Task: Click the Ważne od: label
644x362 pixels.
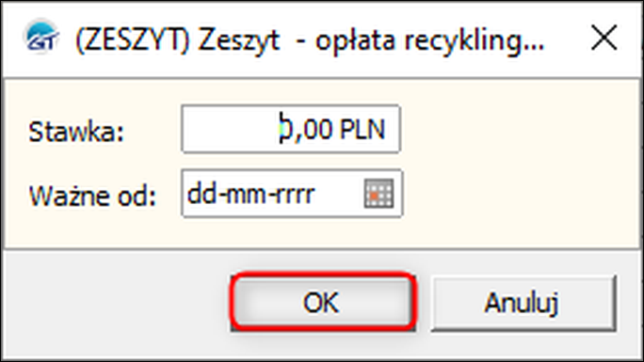Action: [x=92, y=196]
